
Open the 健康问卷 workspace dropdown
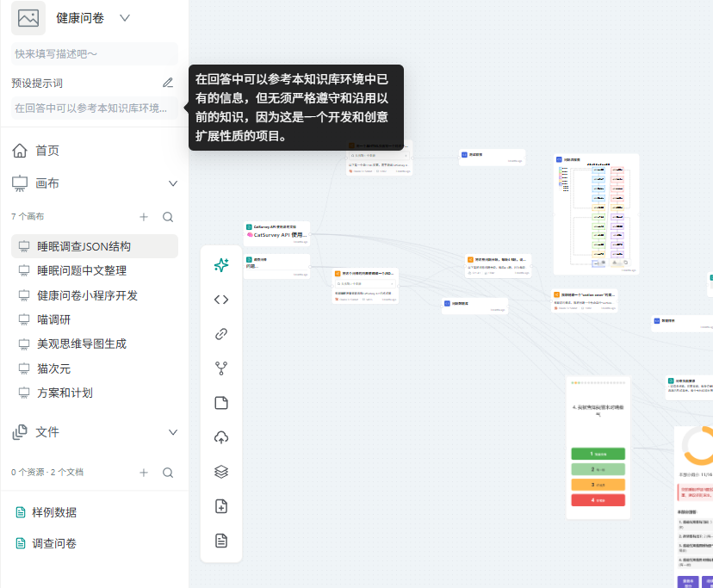click(x=125, y=18)
